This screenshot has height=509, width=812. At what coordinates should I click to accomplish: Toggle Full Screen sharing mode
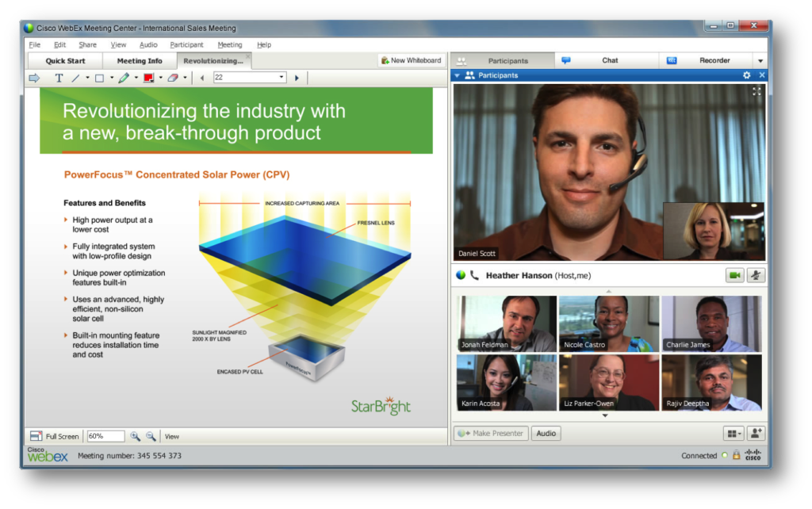click(x=53, y=435)
